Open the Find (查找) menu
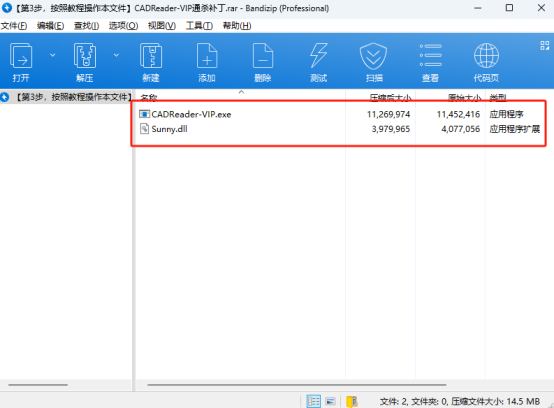554x408 pixels. 86,26
